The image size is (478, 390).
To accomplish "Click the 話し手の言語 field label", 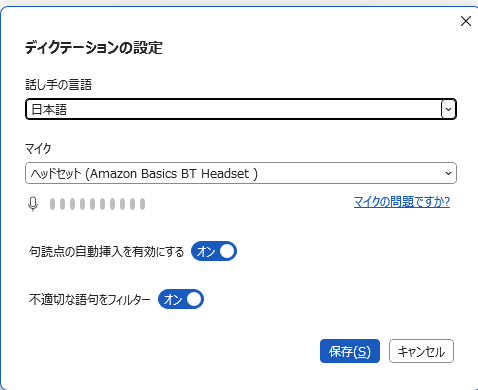I will [x=58, y=85].
